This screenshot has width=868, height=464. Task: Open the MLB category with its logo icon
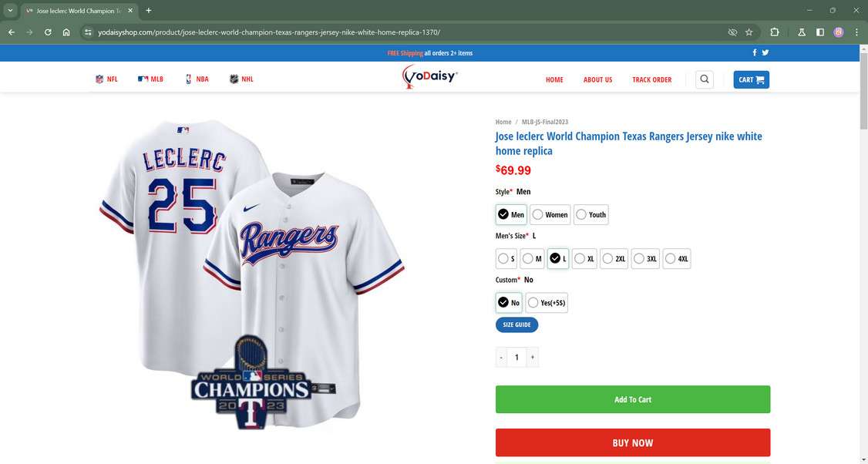coord(143,79)
